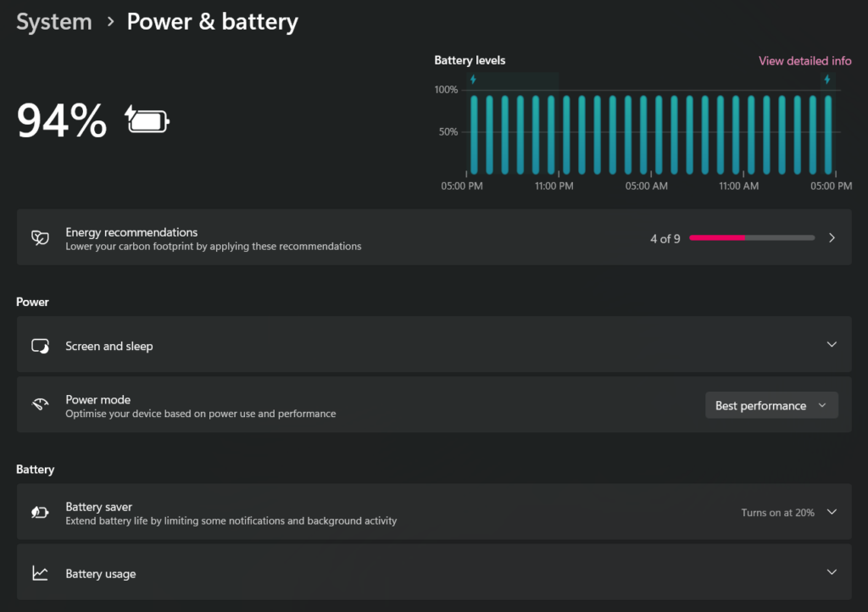868x612 pixels.
Task: Click the Battery usage graph icon
Action: click(40, 574)
